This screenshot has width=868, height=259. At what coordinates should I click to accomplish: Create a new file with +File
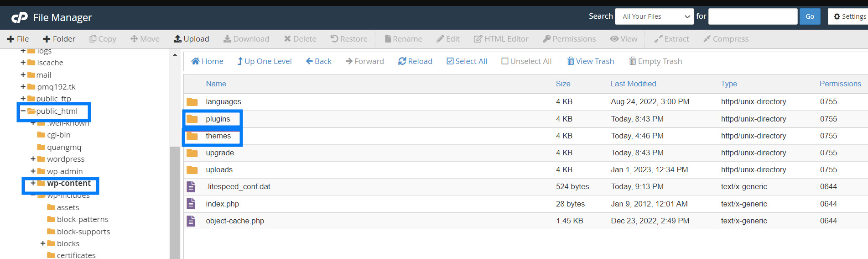coord(18,39)
